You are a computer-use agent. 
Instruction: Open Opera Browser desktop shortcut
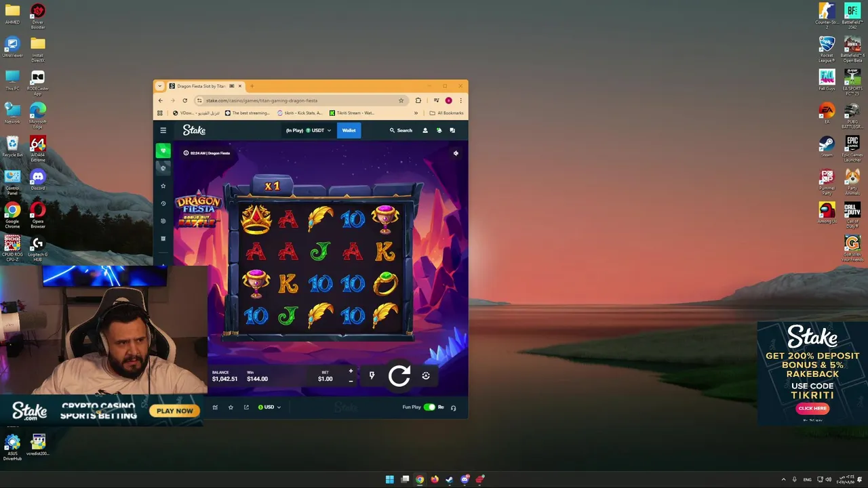pos(38,213)
